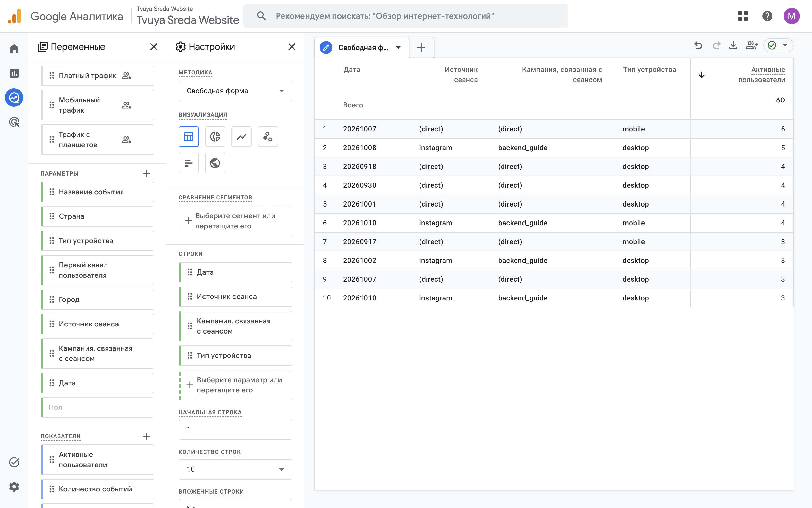Click segment comparison drop zone
812x508 pixels.
(235, 221)
